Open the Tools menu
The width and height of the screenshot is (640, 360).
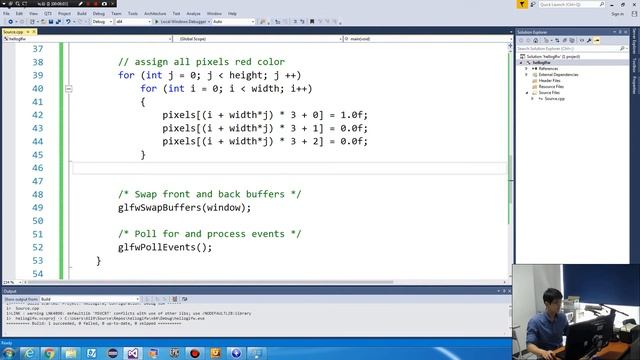(133, 13)
